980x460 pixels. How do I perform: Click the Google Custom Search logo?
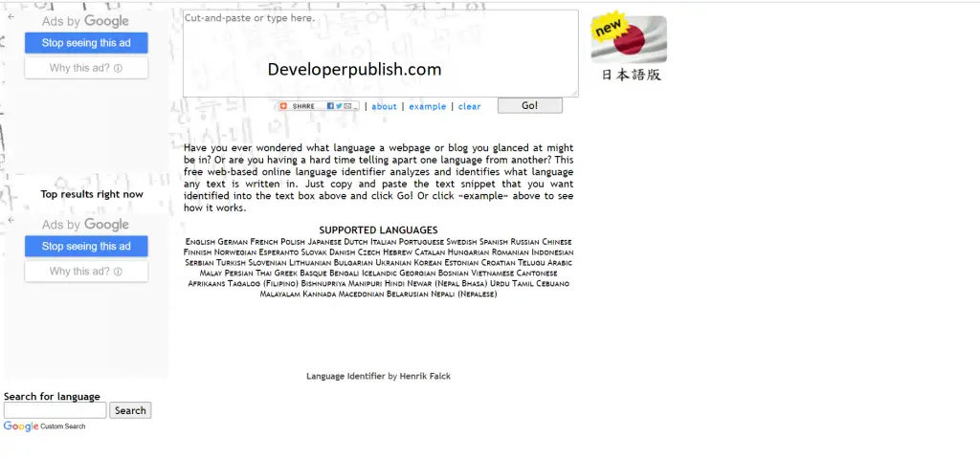point(21,427)
